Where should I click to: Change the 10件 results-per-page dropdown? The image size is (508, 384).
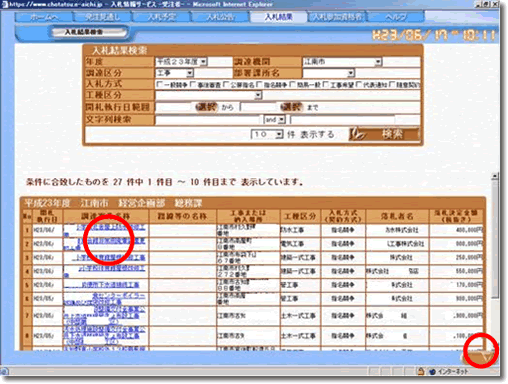coord(267,134)
